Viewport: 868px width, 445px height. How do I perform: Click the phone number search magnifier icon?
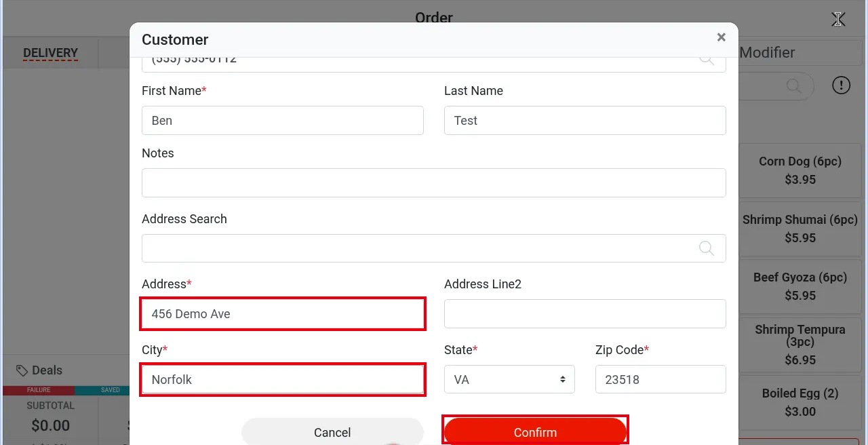point(707,60)
